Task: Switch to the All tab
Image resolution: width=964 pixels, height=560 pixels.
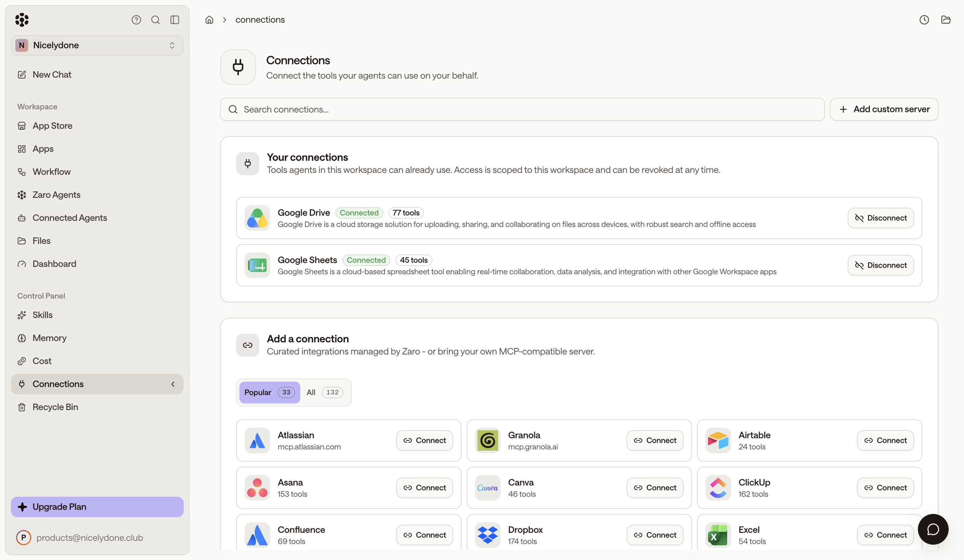Action: [325, 392]
